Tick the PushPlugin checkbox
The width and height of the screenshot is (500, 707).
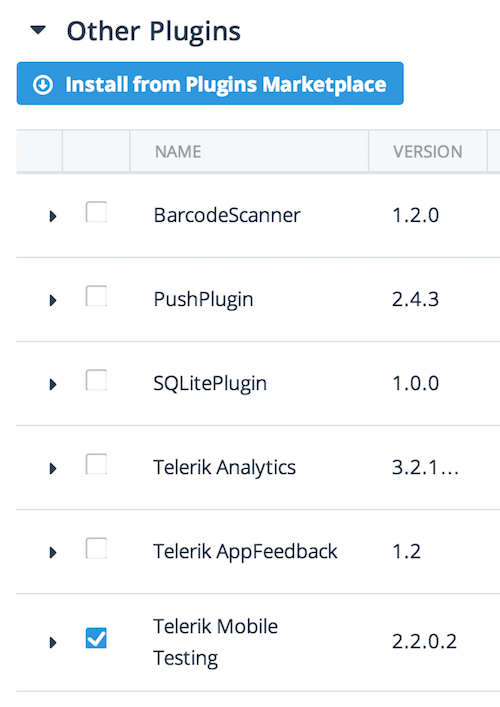[x=96, y=296]
